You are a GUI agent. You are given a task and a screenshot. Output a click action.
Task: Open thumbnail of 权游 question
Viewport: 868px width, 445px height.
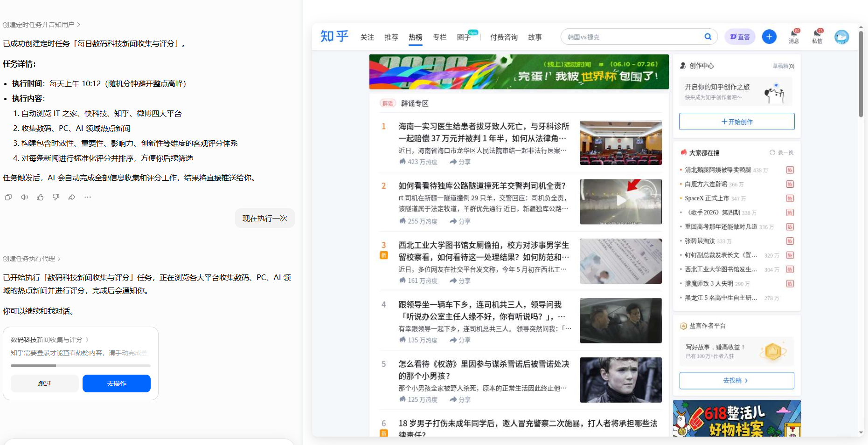(621, 380)
